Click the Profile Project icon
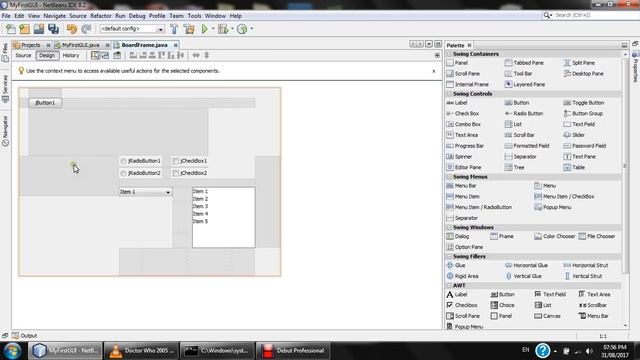Image resolution: width=640 pixels, height=360 pixels. [242, 29]
